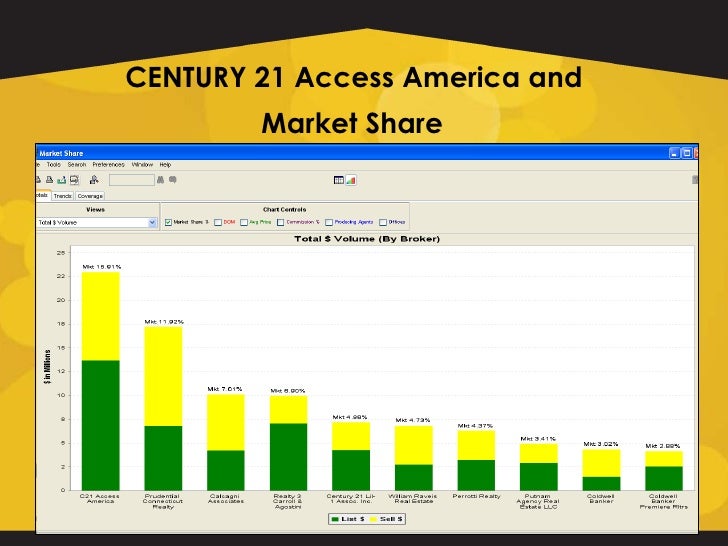The height and width of the screenshot is (546, 728).
Task: Minimize the Market Share window
Action: tap(675, 153)
